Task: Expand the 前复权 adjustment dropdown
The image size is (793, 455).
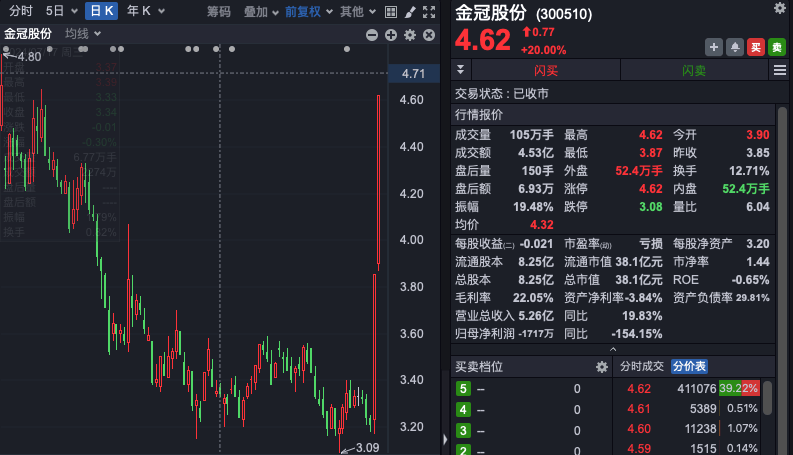Action: (307, 12)
